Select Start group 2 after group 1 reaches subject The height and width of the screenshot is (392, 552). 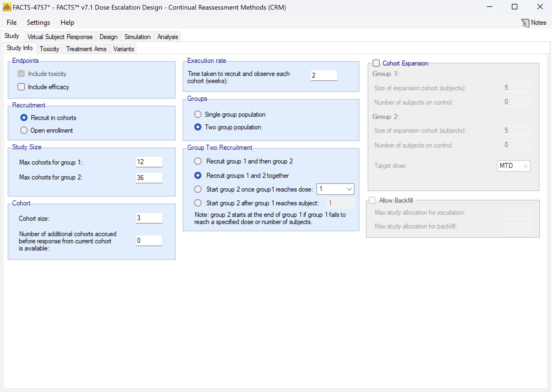[x=198, y=203]
